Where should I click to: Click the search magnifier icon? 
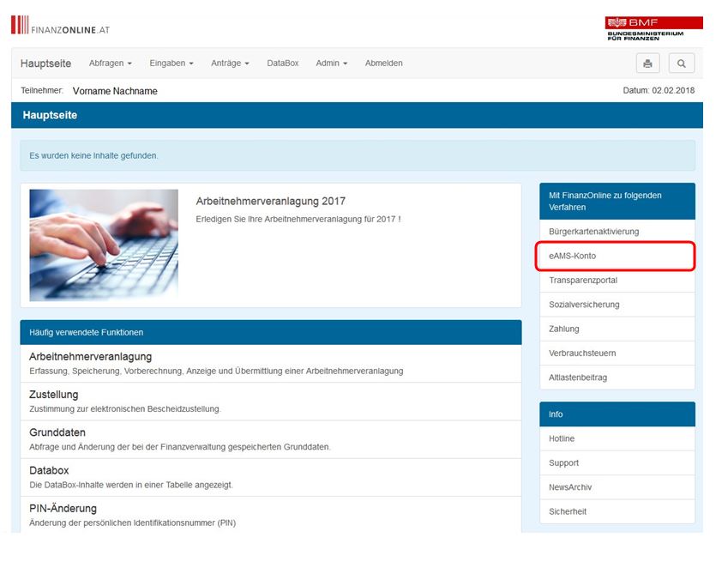[682, 63]
